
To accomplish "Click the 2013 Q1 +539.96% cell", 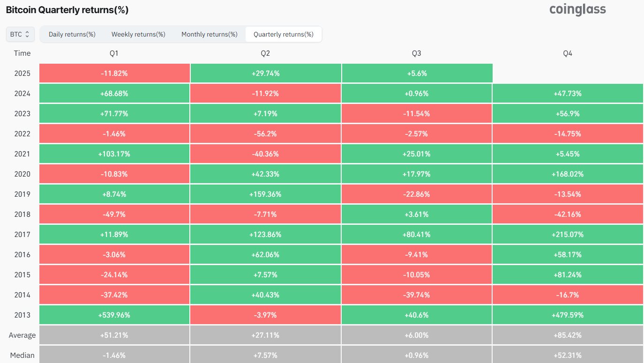I will coord(114,315).
